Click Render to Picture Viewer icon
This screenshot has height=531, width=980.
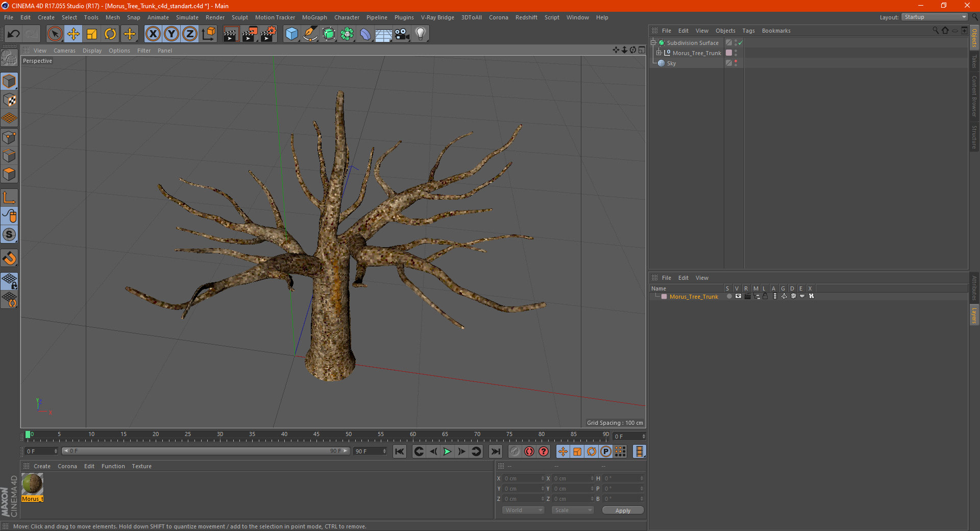click(x=250, y=34)
